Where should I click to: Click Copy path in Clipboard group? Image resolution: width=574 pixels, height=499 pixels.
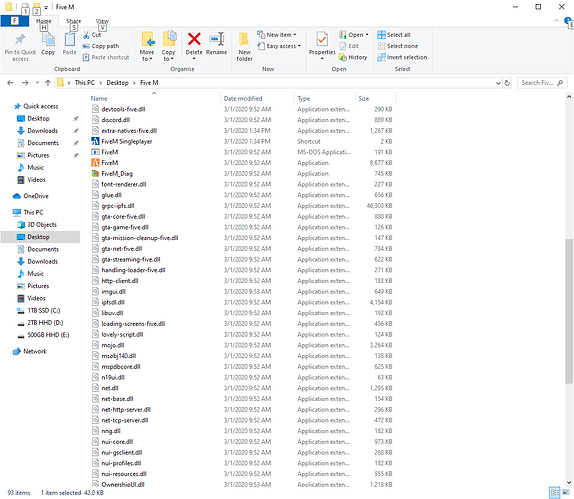[x=101, y=46]
